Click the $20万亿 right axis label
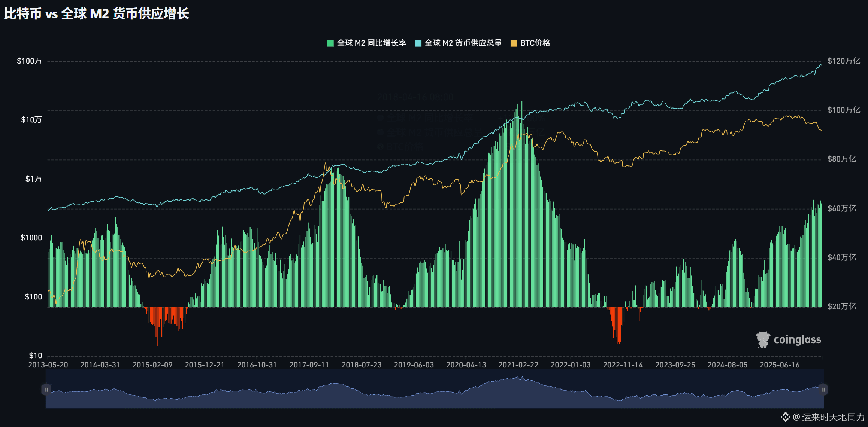Image resolution: width=868 pixels, height=427 pixels. [842, 306]
